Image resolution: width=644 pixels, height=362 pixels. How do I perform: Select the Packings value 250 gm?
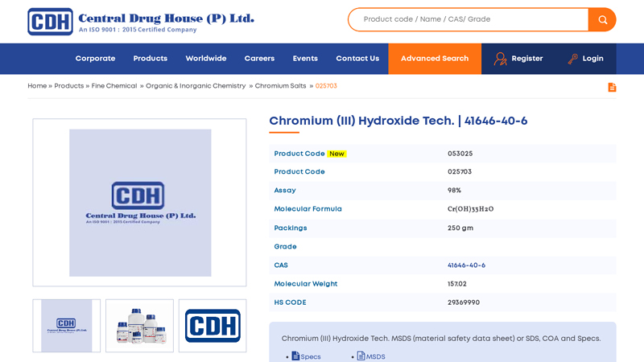click(460, 228)
